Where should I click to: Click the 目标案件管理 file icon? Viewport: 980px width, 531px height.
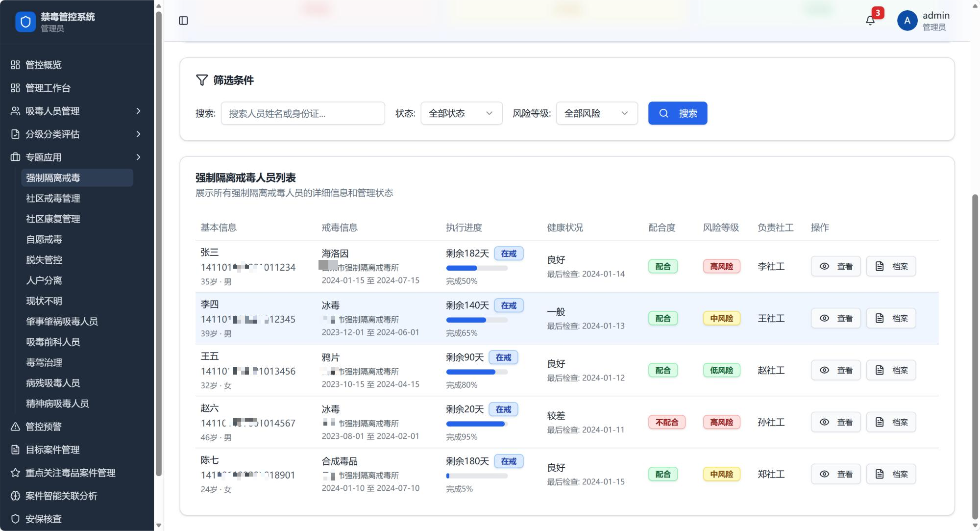tap(16, 450)
